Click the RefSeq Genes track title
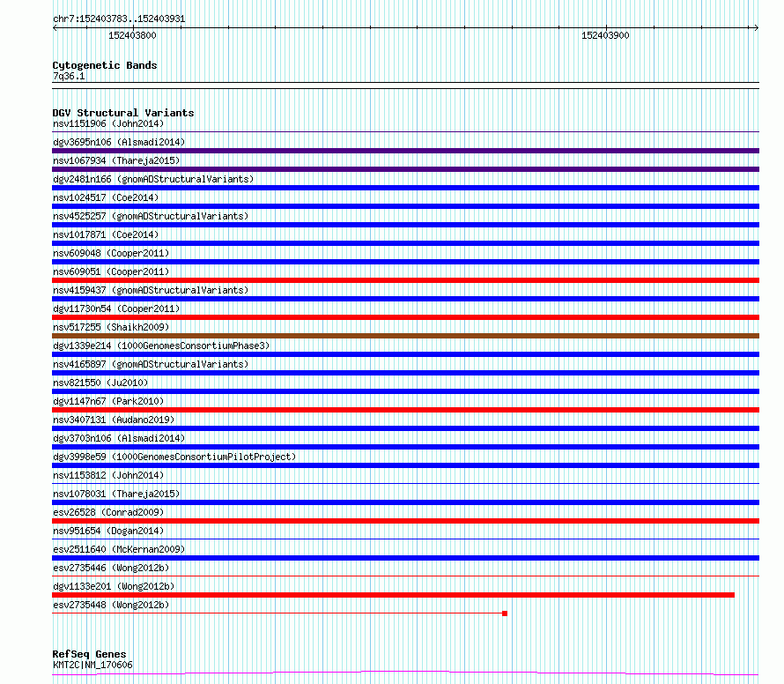This screenshot has width=784, height=684. (89, 655)
